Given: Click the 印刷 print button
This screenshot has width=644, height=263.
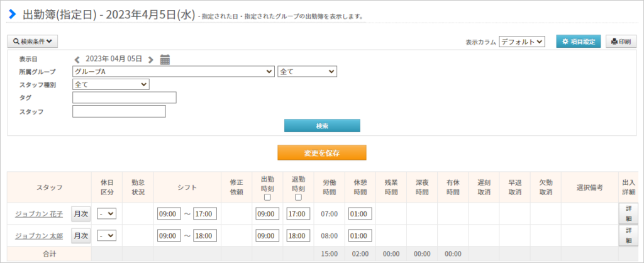Looking at the screenshot, I should [621, 42].
